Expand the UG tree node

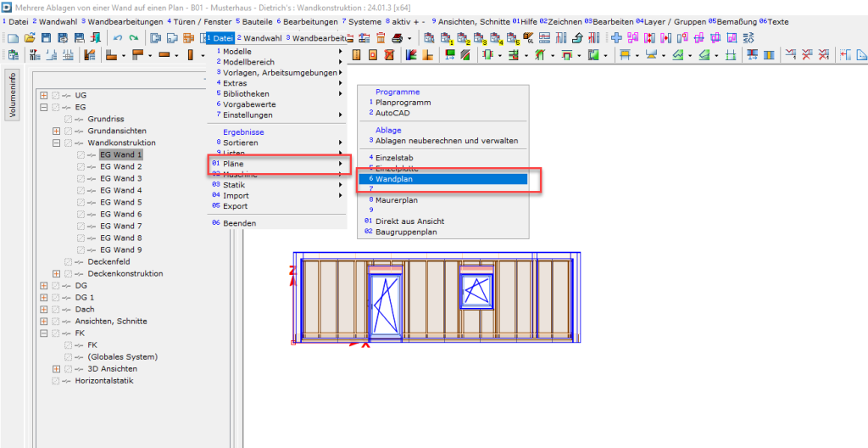[44, 96]
